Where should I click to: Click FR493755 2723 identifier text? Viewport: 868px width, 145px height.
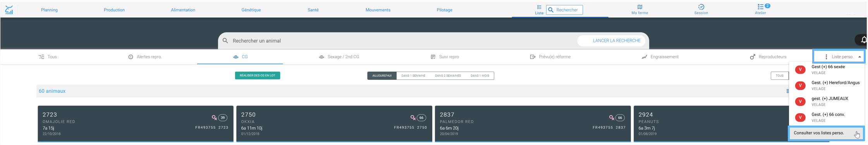212,127
